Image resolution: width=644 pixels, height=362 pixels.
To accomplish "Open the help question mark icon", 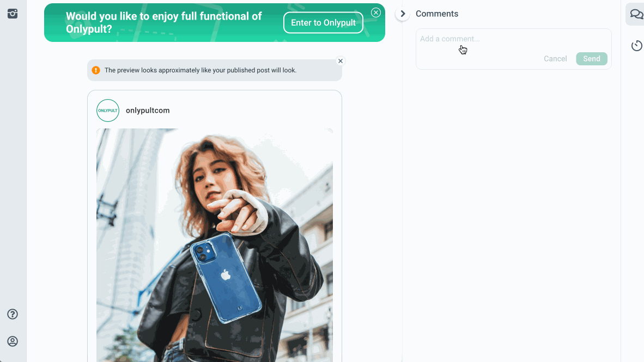I will pyautogui.click(x=13, y=314).
